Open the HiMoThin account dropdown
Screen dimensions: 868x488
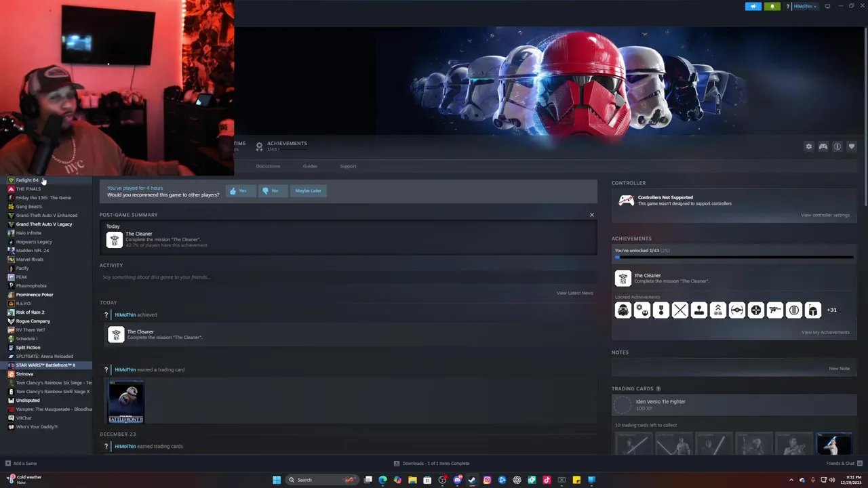click(x=805, y=6)
